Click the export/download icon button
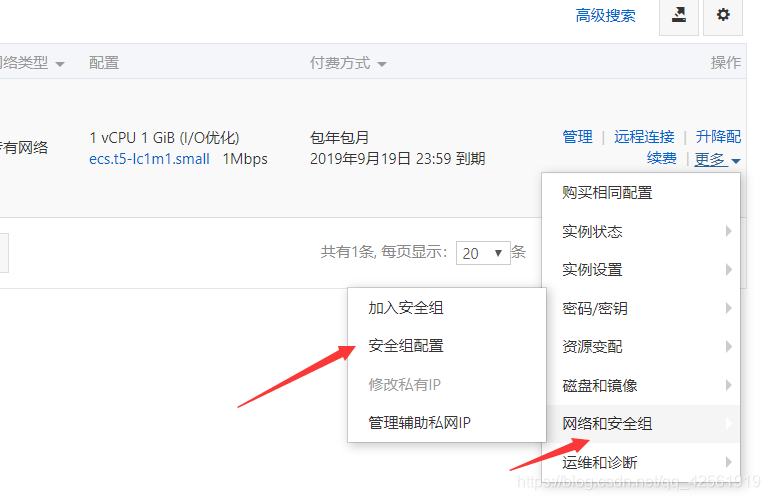770x500 pixels. coord(679,15)
